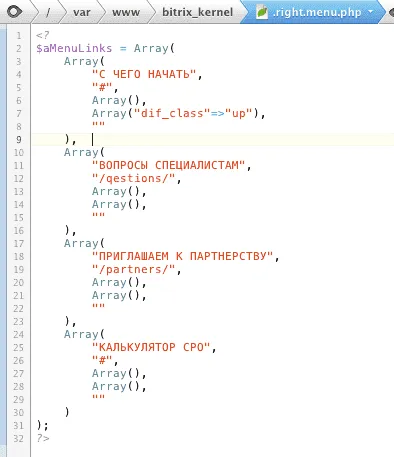
Task: Click the closing ?> tag
Action: (x=43, y=438)
